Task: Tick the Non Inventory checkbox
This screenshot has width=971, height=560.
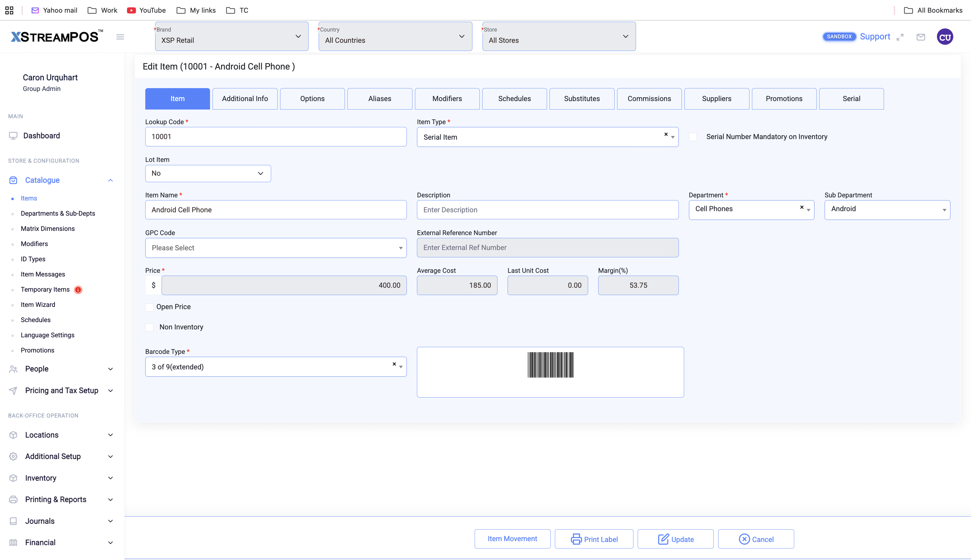Action: (149, 327)
